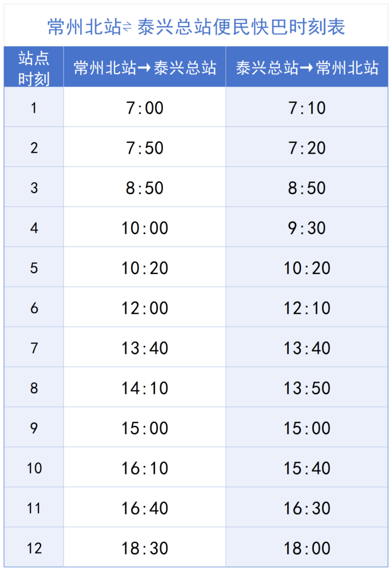Click the 7:20 time cell
The width and height of the screenshot is (392, 571).
[x=307, y=147]
